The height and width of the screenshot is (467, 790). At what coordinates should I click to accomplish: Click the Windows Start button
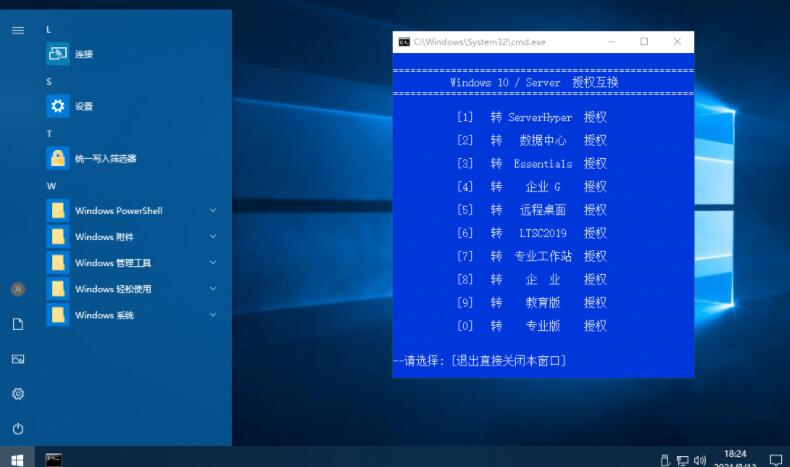17,459
